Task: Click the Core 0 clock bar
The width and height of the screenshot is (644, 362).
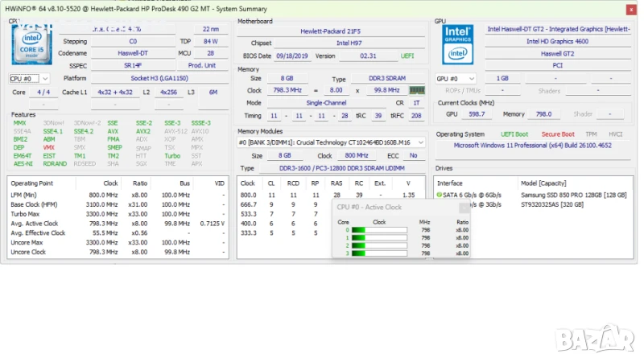Action: 380,230
